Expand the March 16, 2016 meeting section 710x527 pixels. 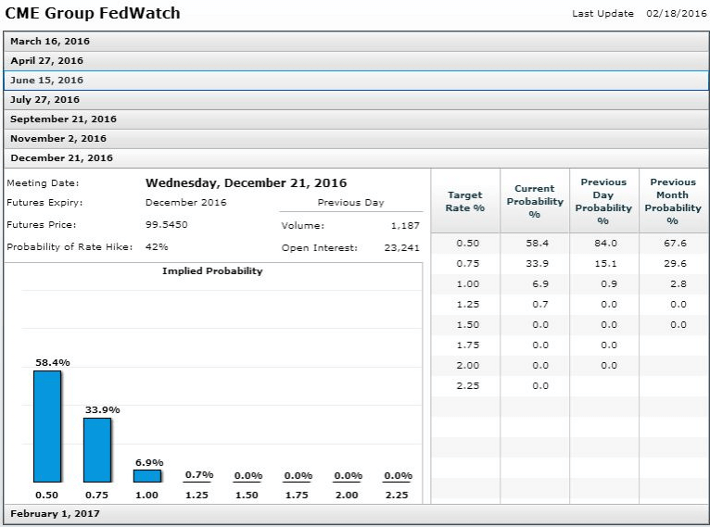(356, 41)
